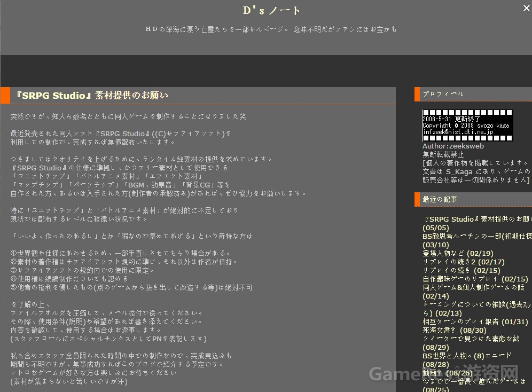Open recent article リプレイの続き2 (02/17)
Viewport: 532px width, 392px height.
(464, 262)
